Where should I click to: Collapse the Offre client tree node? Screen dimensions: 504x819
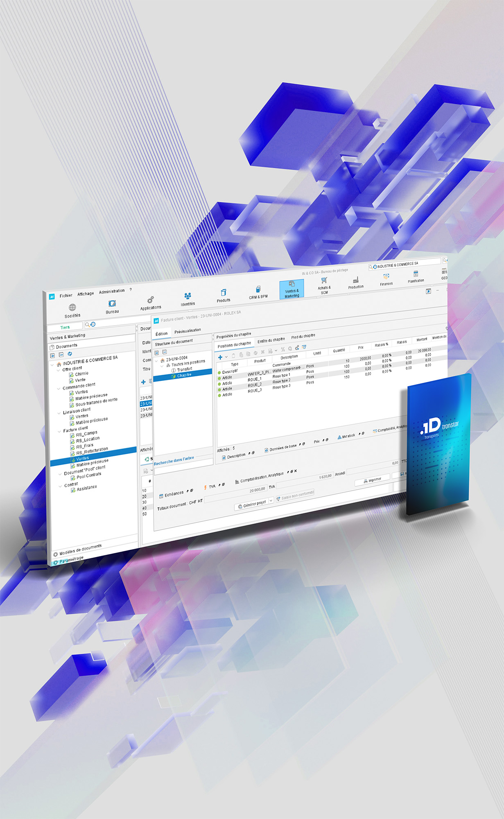pyautogui.click(x=58, y=370)
